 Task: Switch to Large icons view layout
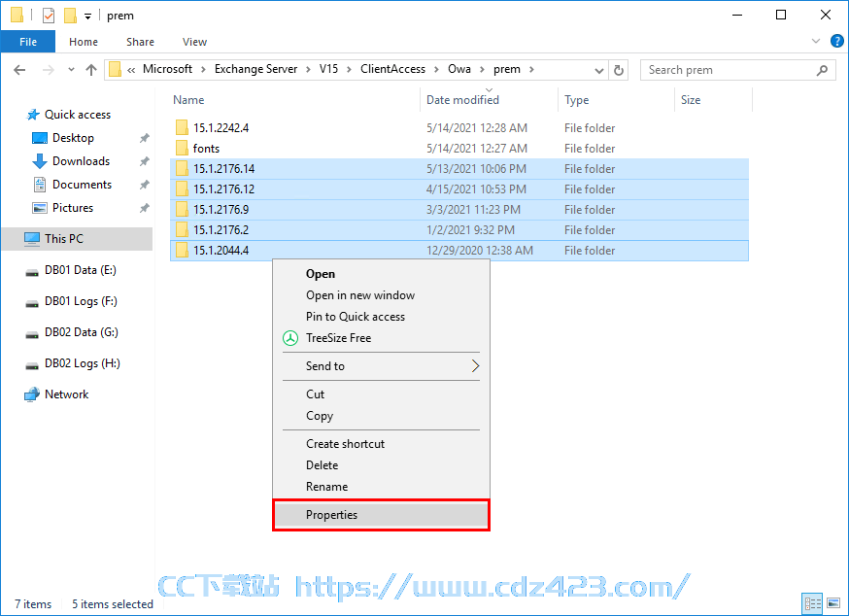coord(833,603)
